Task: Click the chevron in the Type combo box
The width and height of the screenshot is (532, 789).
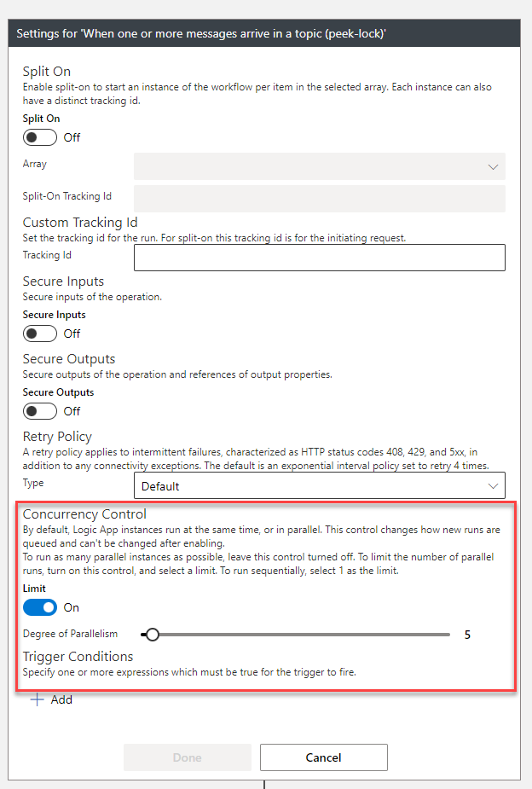Action: (493, 486)
